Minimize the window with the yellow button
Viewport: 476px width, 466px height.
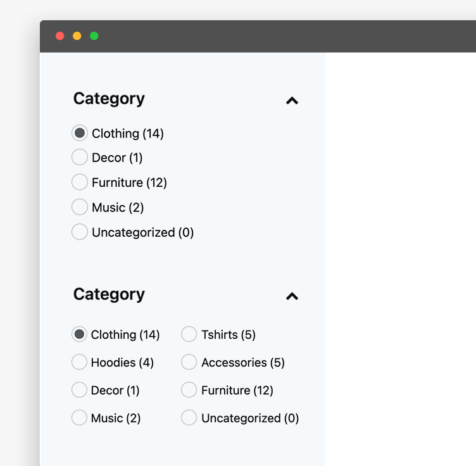click(77, 36)
